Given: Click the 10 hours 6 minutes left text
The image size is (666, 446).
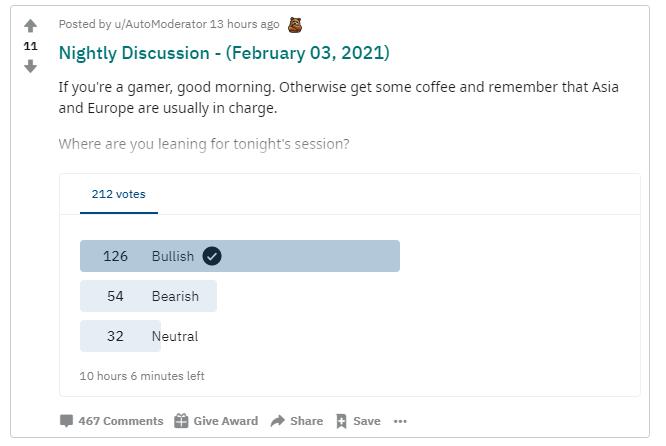Looking at the screenshot, I should (142, 376).
